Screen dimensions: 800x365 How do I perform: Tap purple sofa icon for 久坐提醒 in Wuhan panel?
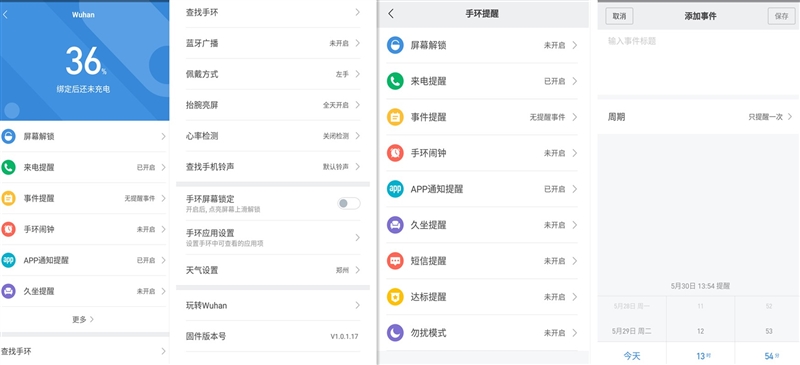8,291
